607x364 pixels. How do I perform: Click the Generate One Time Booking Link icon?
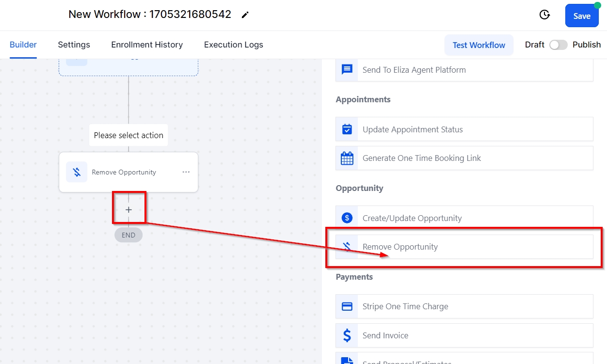(347, 158)
